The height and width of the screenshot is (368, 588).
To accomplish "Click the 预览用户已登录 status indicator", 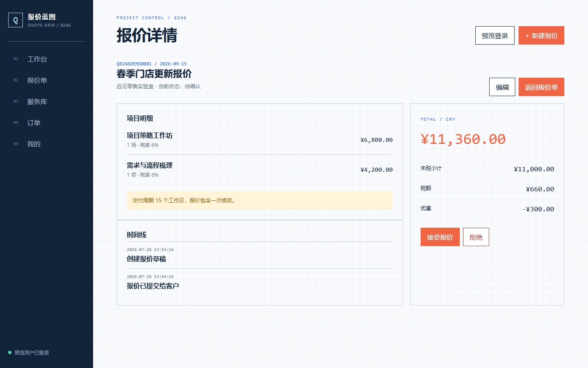I will 29,352.
